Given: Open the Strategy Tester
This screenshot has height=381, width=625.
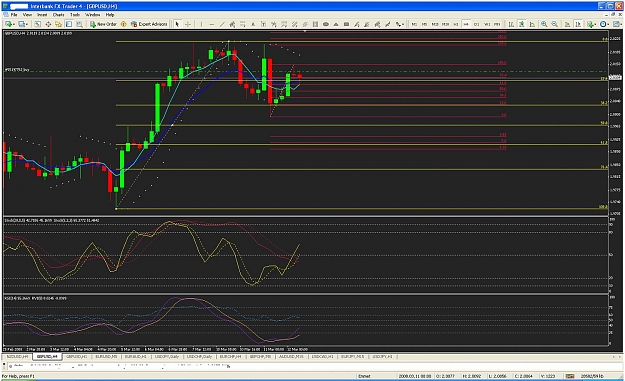Looking at the screenshot, I should [79, 24].
